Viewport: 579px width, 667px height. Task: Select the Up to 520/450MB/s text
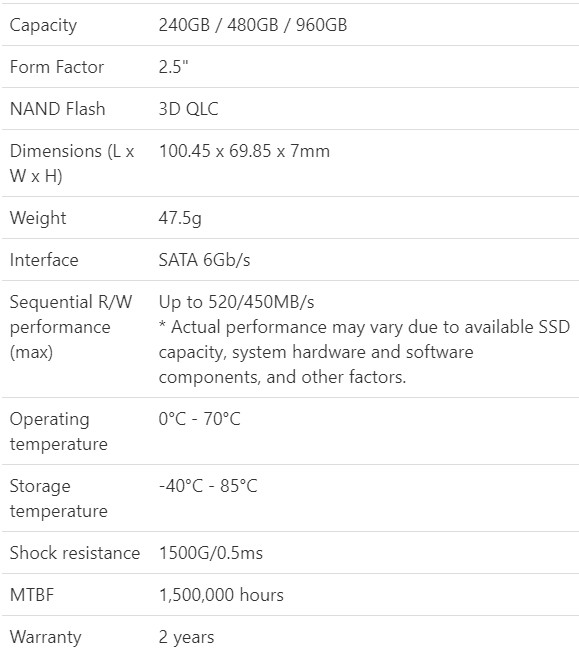[x=237, y=302]
